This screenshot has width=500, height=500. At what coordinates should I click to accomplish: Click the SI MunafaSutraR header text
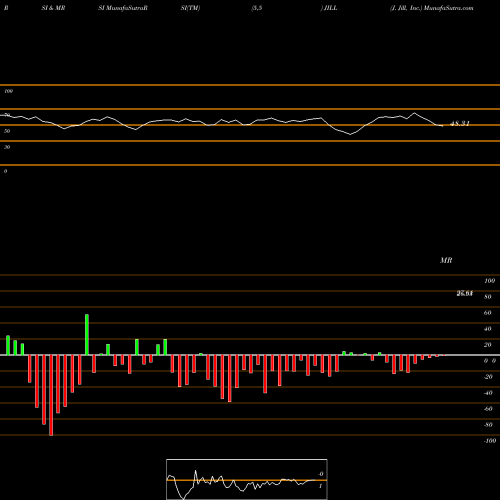[x=123, y=8]
